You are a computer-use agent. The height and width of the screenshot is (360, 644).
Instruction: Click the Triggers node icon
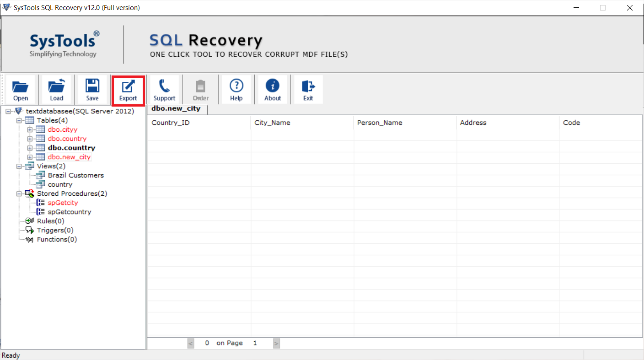coord(30,230)
